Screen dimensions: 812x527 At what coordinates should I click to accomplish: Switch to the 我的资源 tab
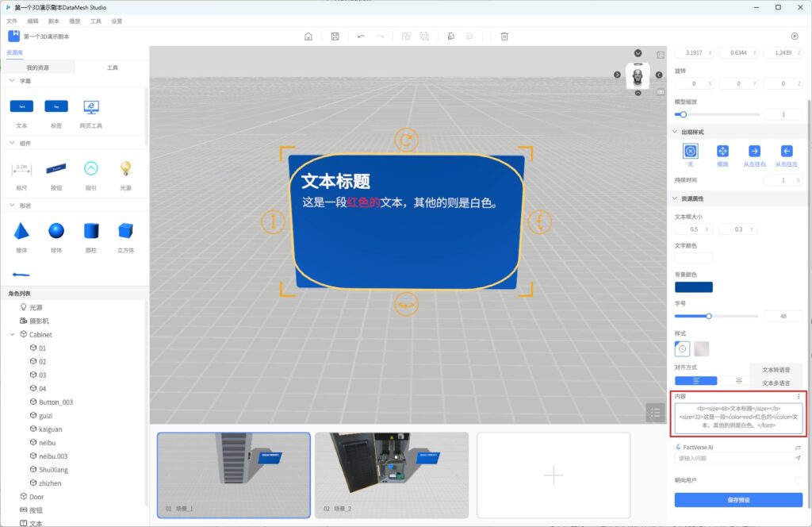pyautogui.click(x=37, y=68)
